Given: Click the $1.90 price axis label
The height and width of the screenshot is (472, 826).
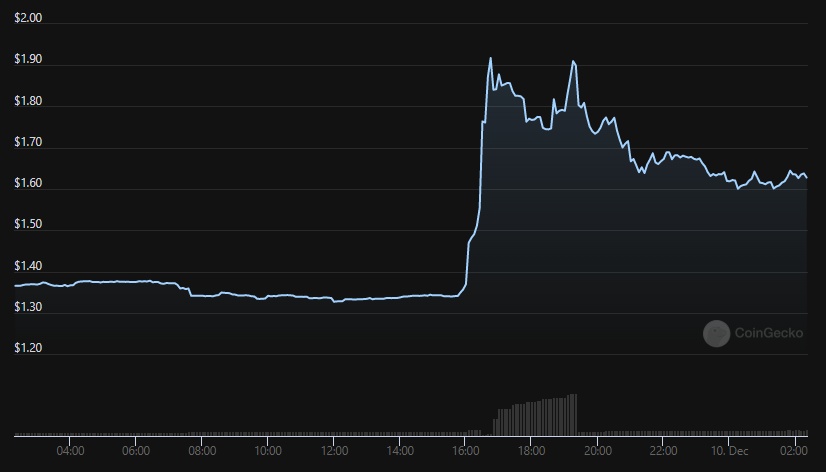Looking at the screenshot, I should pos(28,59).
